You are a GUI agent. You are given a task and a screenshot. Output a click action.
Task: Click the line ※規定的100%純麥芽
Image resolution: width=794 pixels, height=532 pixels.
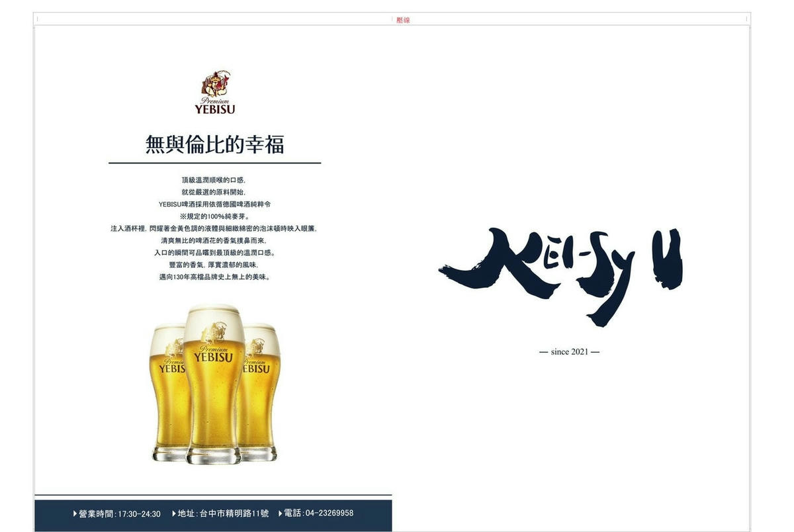[214, 216]
